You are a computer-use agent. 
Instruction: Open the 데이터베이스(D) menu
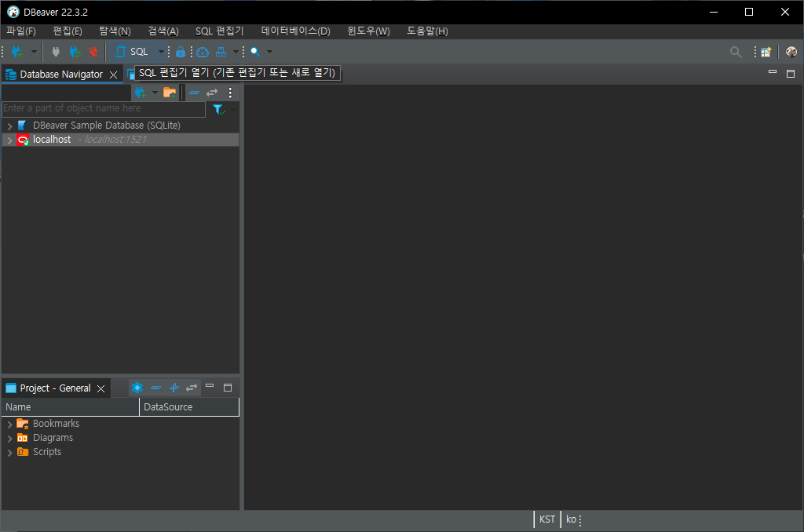click(x=295, y=31)
